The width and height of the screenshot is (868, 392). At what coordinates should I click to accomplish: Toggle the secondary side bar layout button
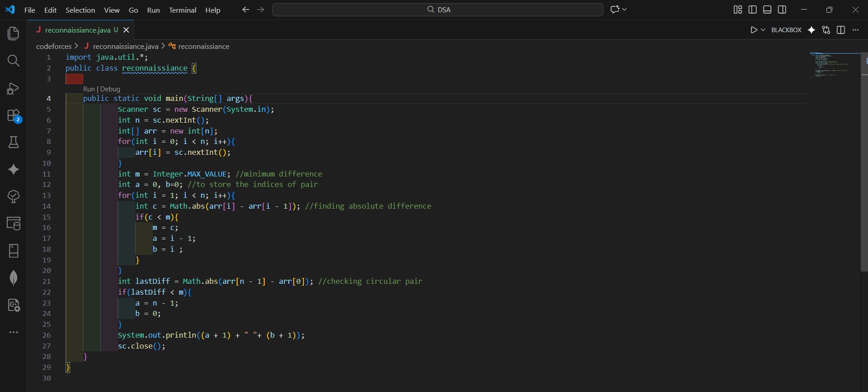[x=782, y=10]
